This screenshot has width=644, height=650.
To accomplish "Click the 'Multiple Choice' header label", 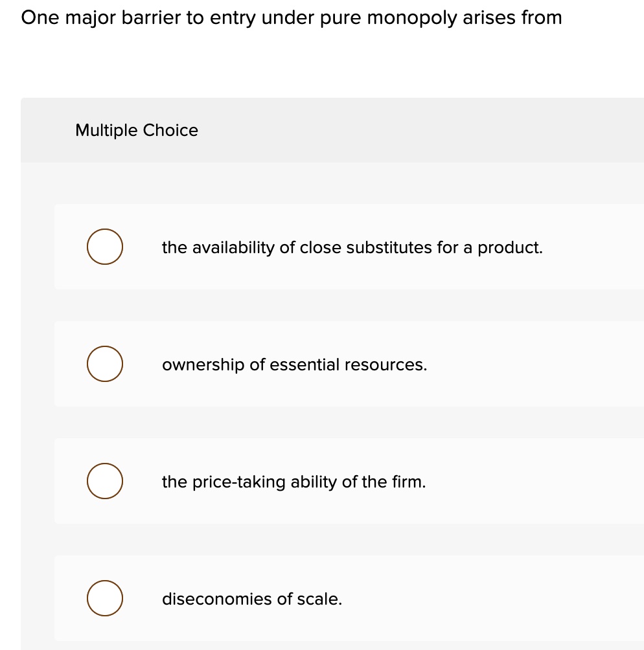I will [137, 130].
